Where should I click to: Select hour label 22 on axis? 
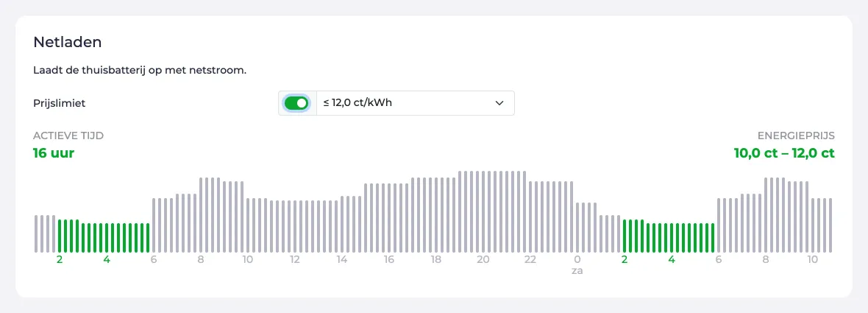[530, 260]
